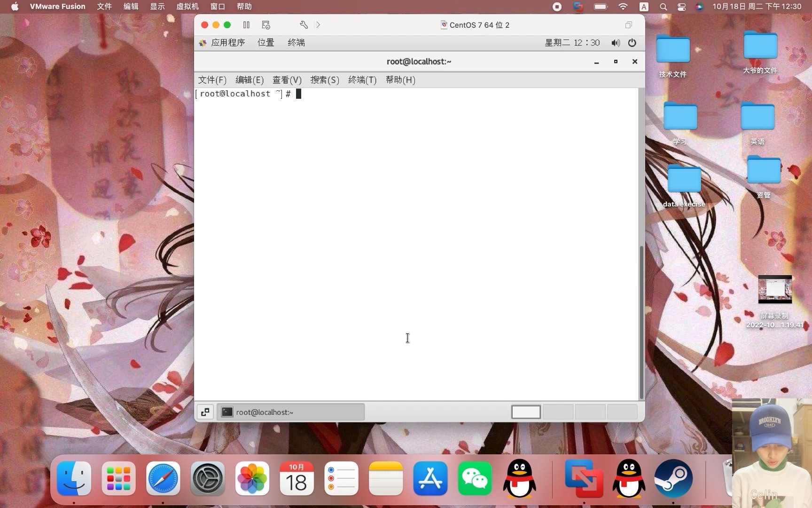This screenshot has height=508, width=812.
Task: Open the VM snapshot manager icon
Action: pos(266,25)
